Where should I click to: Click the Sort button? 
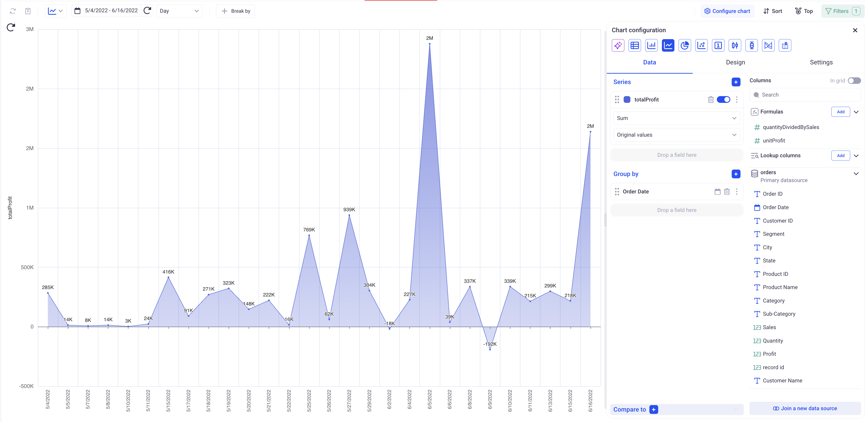click(x=773, y=11)
